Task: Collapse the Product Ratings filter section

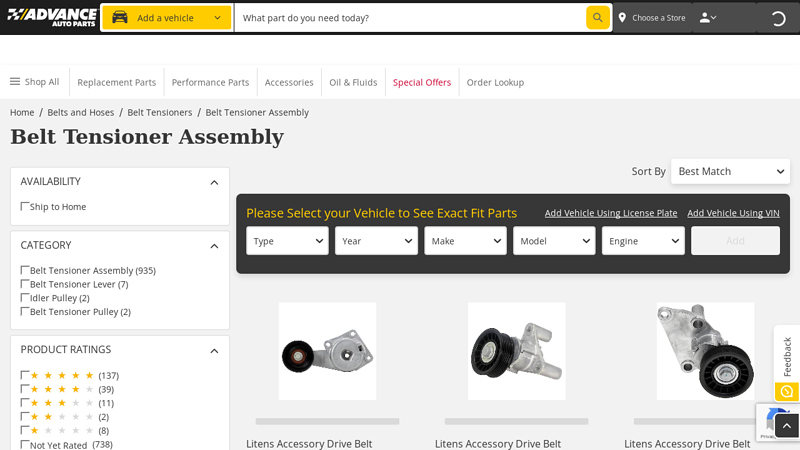Action: click(214, 351)
